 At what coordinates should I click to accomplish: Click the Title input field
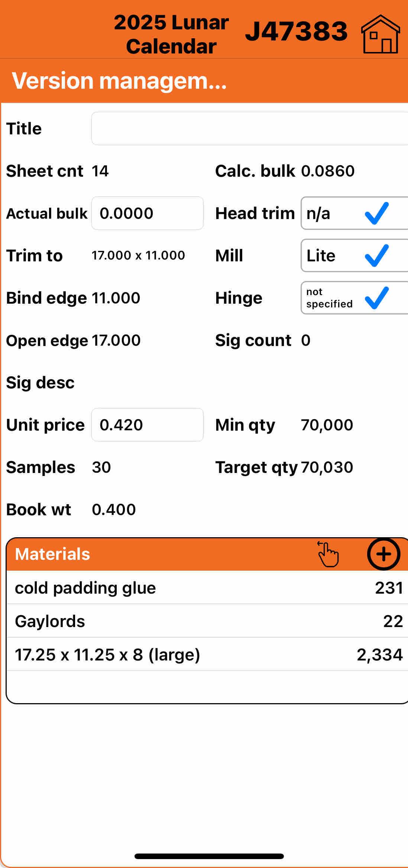pyautogui.click(x=249, y=128)
